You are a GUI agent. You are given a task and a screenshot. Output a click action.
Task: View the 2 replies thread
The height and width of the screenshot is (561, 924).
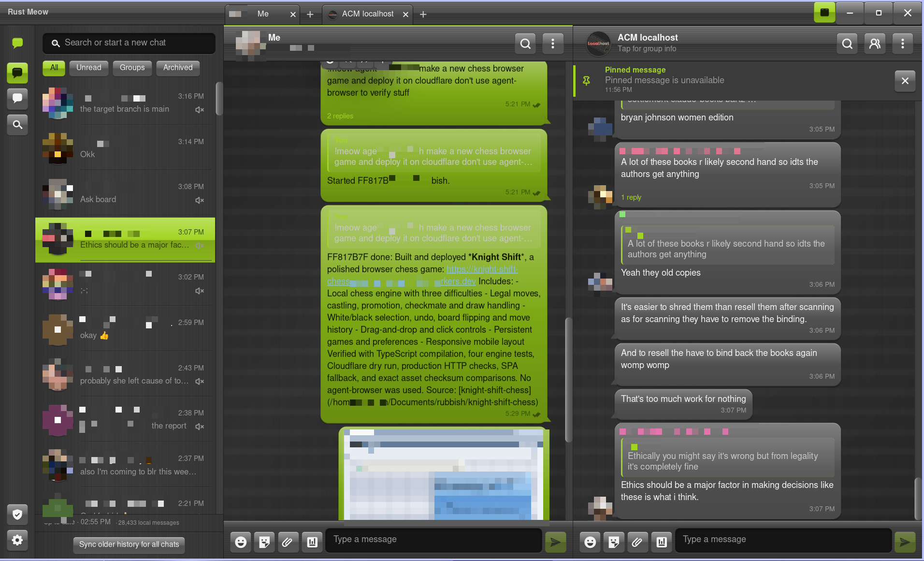[340, 116]
